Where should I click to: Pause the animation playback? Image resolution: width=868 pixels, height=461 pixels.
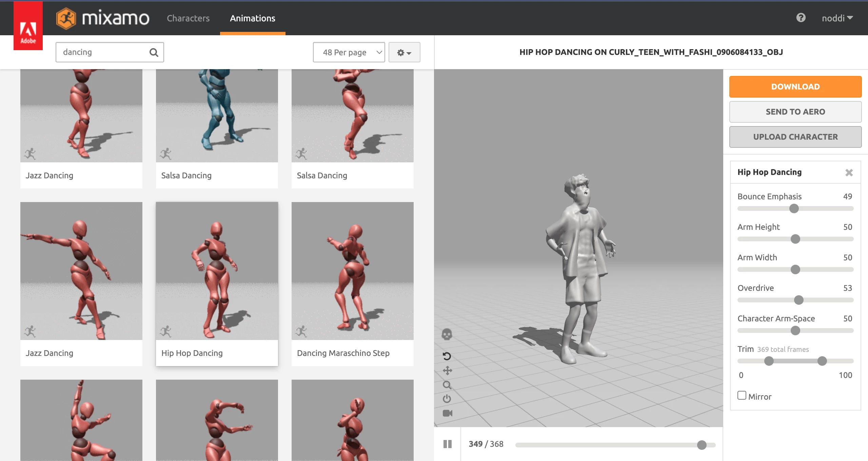pyautogui.click(x=447, y=444)
